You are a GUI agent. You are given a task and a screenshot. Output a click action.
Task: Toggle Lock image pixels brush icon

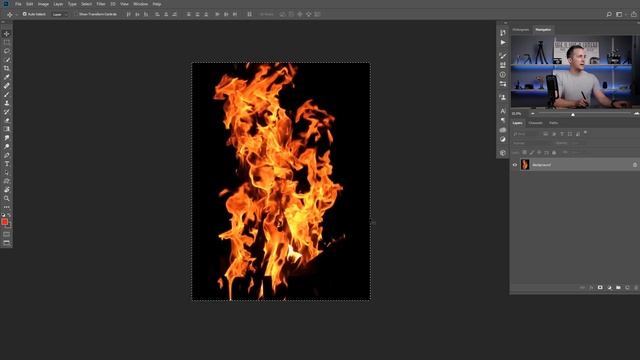[532, 153]
